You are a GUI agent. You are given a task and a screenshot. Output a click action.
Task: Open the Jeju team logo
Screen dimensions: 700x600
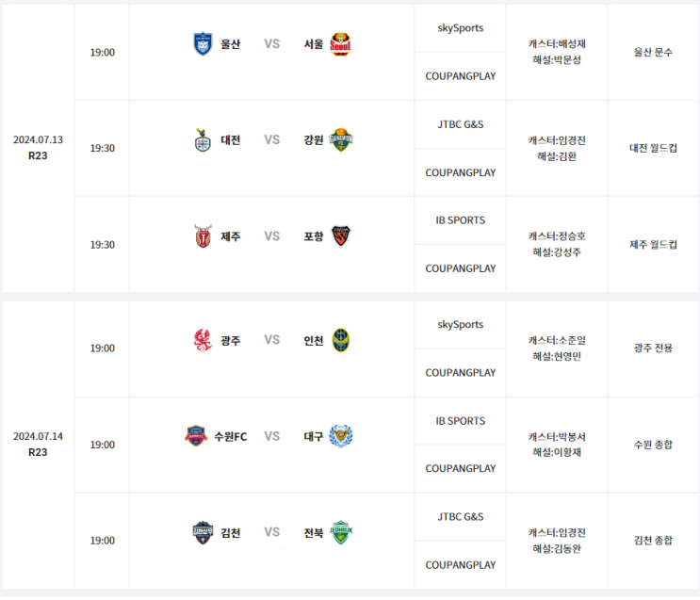tap(202, 236)
